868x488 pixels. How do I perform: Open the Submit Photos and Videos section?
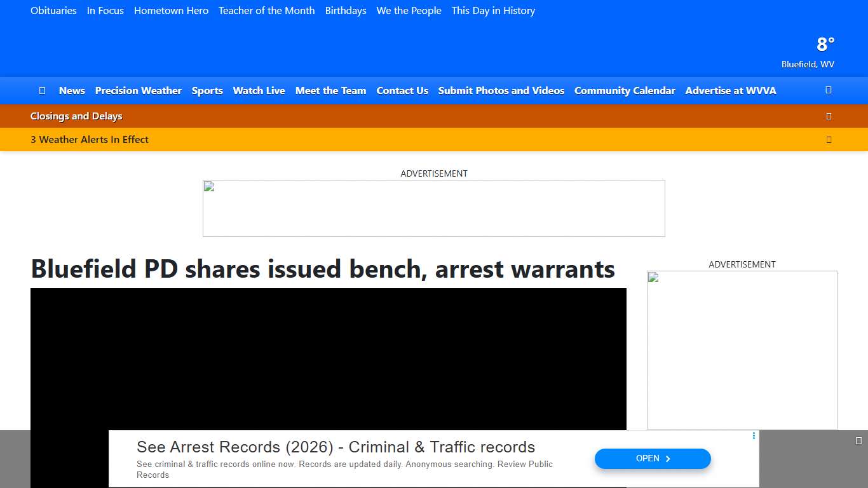pos(501,90)
